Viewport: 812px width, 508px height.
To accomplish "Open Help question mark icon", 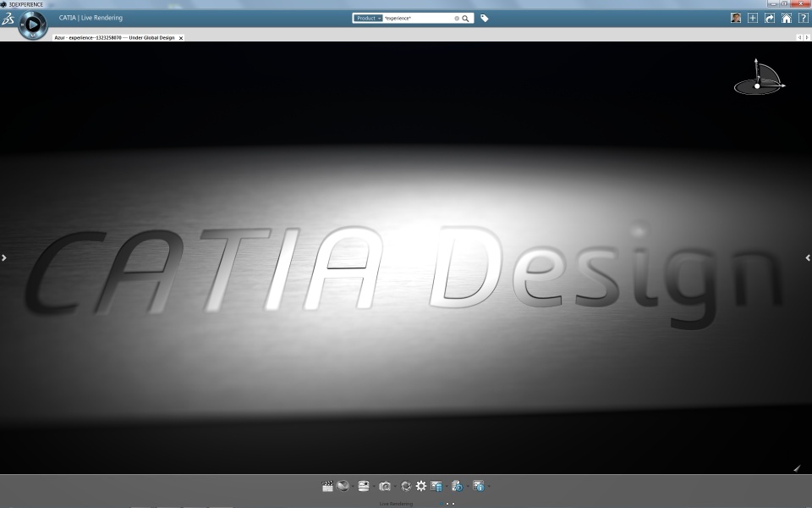I will [804, 18].
